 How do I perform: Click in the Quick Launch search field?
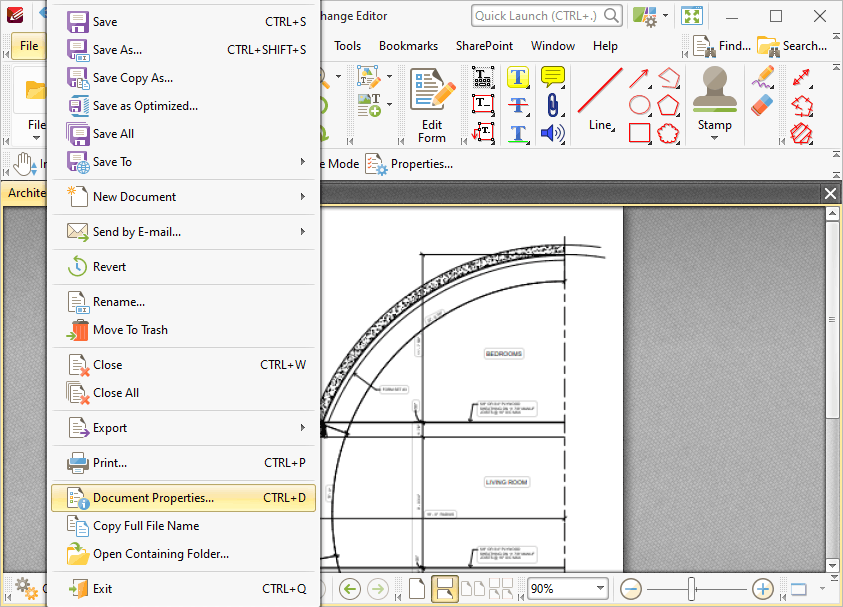pos(536,16)
